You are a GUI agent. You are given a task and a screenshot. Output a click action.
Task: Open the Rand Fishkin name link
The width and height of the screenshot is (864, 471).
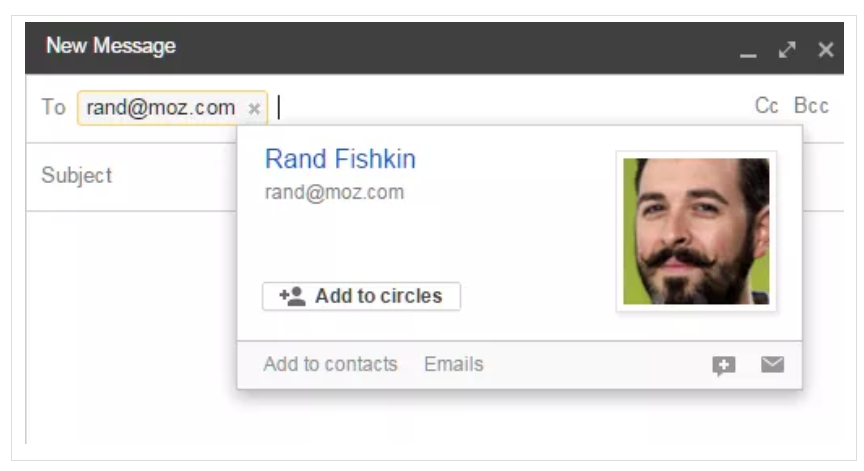[x=340, y=159]
